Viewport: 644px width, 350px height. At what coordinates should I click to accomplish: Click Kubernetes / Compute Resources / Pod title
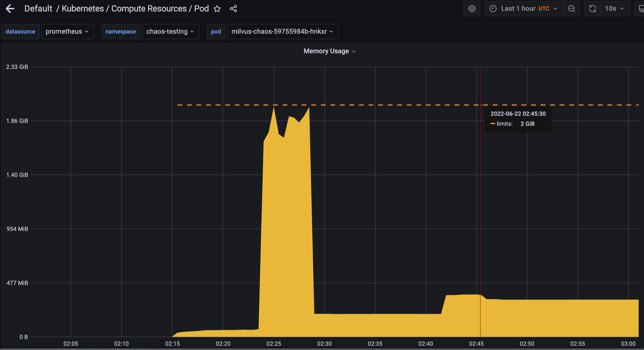coord(135,9)
